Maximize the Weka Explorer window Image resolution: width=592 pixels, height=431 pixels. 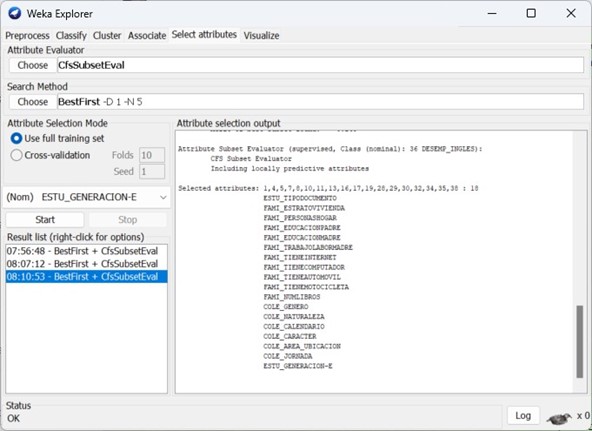coord(531,13)
